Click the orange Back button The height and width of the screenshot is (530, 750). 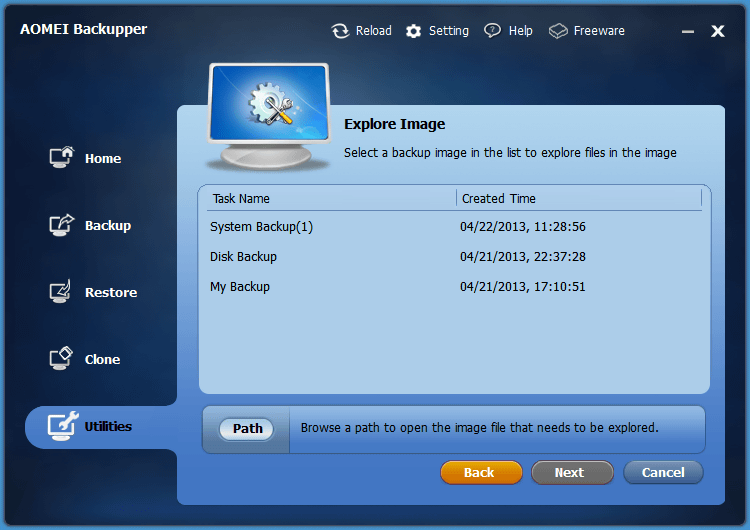tap(481, 472)
